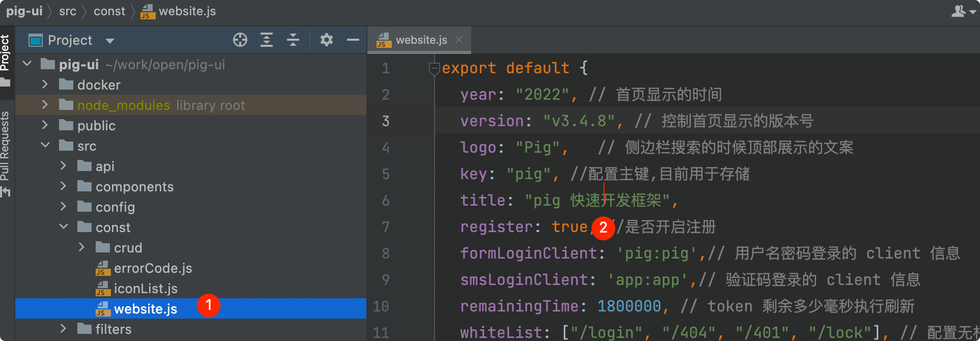Select iconList.js in the project tree
The width and height of the screenshot is (980, 341).
point(191,288)
